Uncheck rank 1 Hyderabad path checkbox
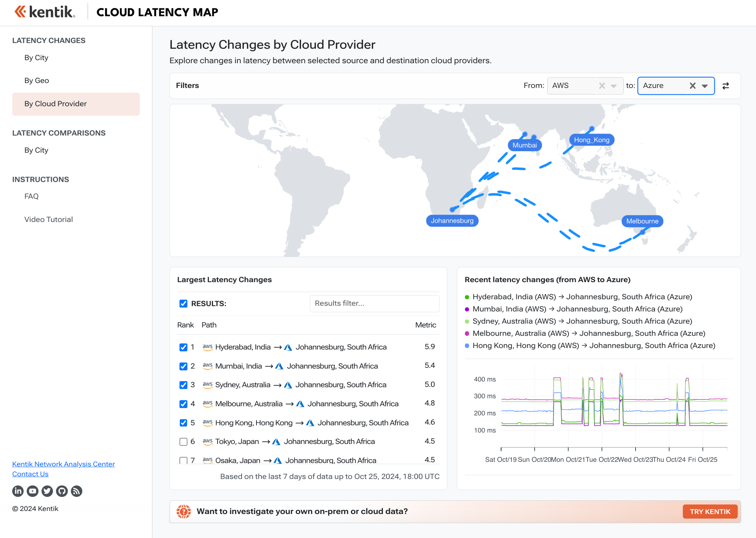This screenshot has height=538, width=756. tap(183, 347)
